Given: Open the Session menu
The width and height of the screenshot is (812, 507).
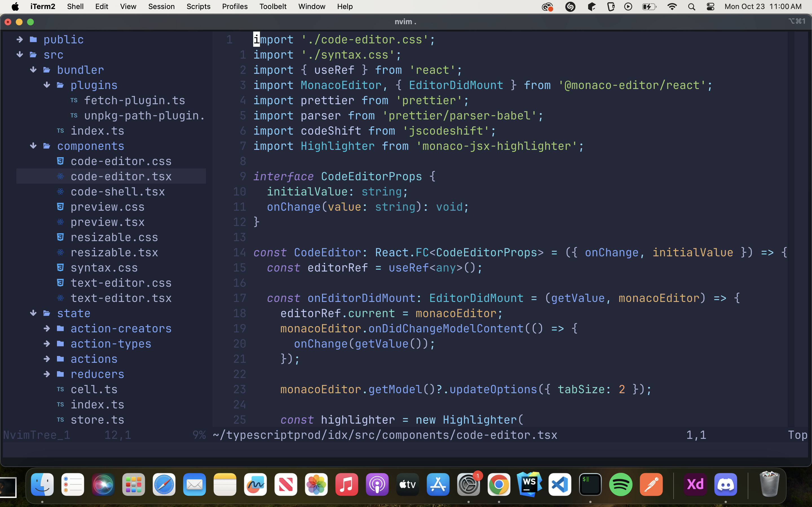Looking at the screenshot, I should click(x=161, y=7).
